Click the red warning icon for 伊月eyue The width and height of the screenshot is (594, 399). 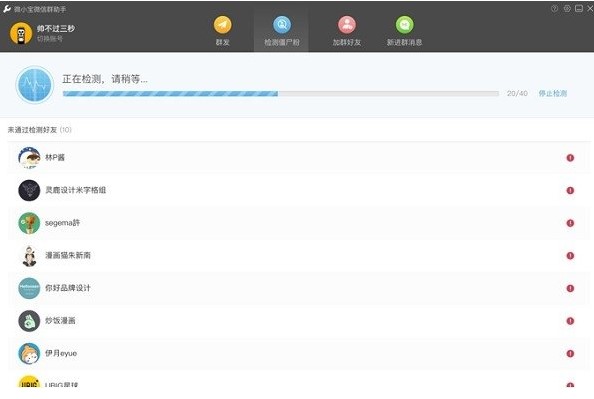pyautogui.click(x=570, y=353)
